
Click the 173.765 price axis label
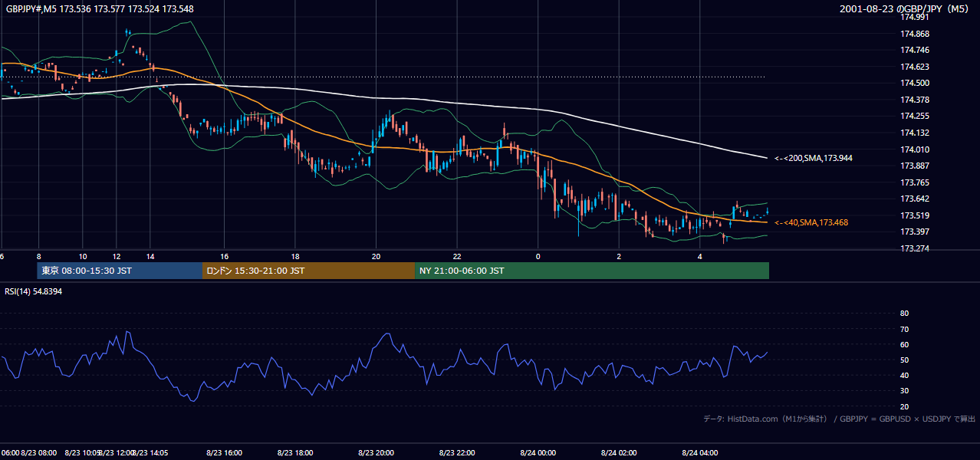914,182
